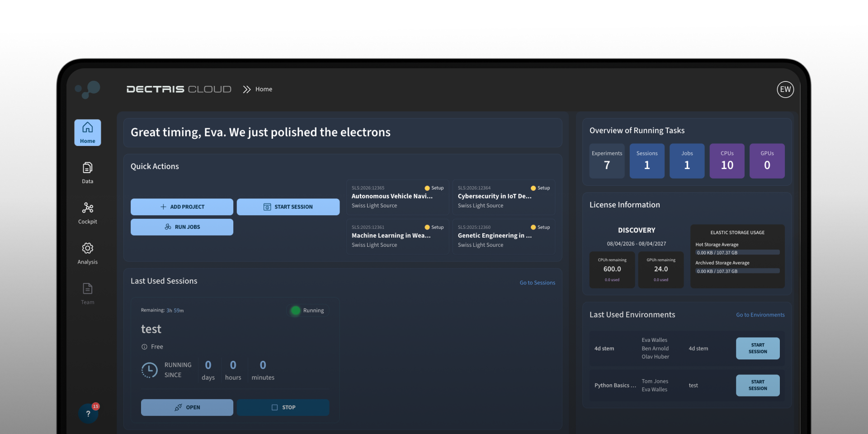This screenshot has width=868, height=434.
Task: Click the GPUh remaining 24.0 box
Action: (x=661, y=269)
